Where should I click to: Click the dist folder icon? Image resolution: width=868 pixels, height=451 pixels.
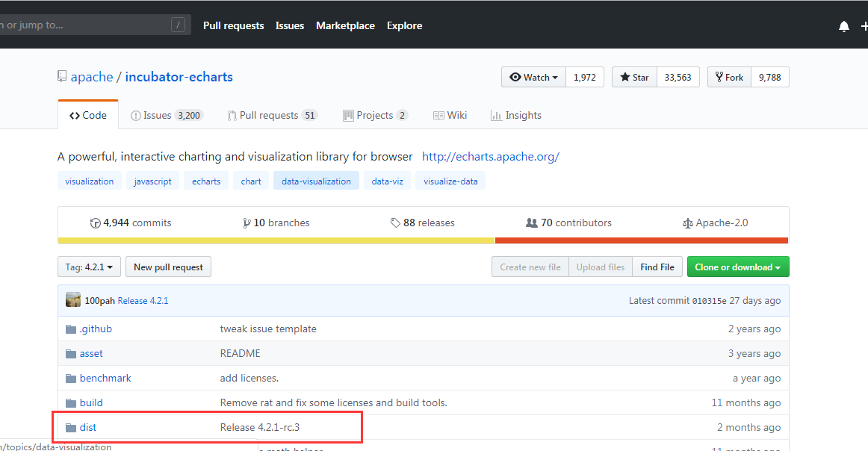[x=71, y=428]
